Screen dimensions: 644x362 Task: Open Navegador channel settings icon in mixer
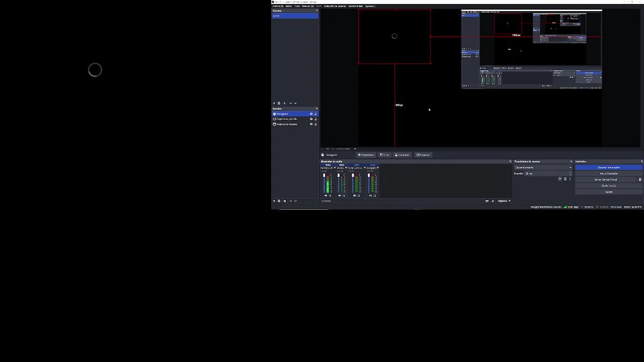pyautogui.click(x=375, y=196)
